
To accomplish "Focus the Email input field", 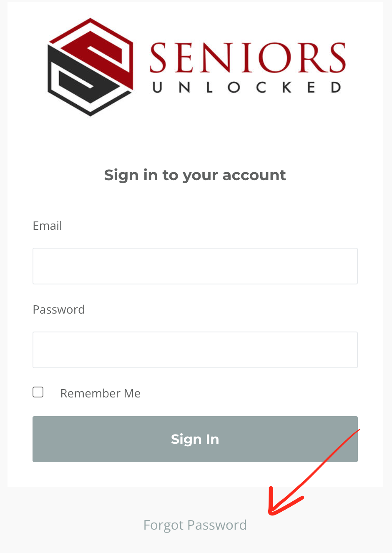I will (x=195, y=266).
